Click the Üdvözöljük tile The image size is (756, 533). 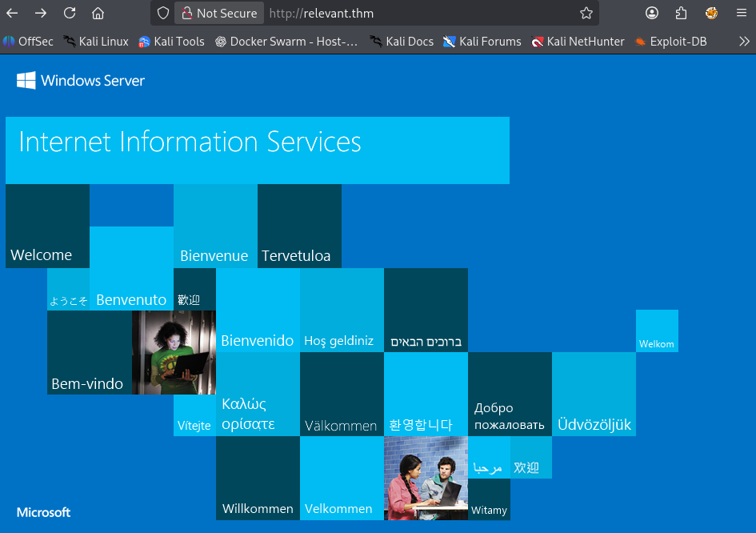click(594, 394)
